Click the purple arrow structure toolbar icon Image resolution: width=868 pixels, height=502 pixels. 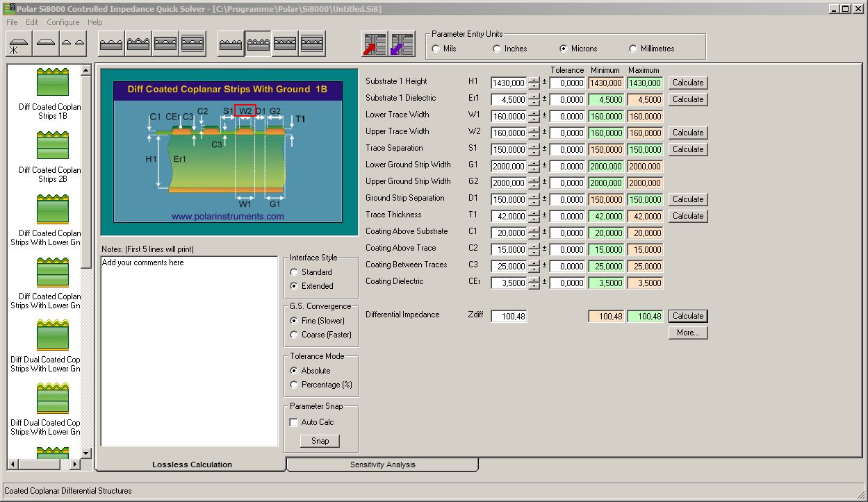pyautogui.click(x=402, y=44)
